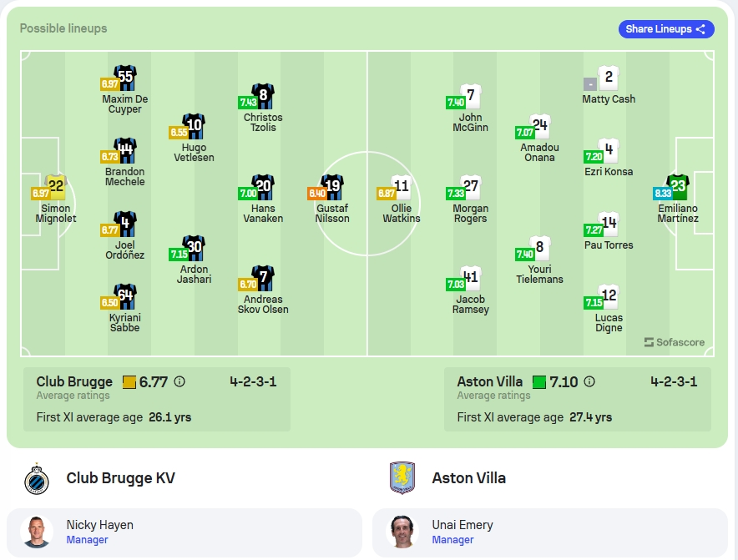Open the Aston Villa team name link
738x560 pixels.
point(469,478)
